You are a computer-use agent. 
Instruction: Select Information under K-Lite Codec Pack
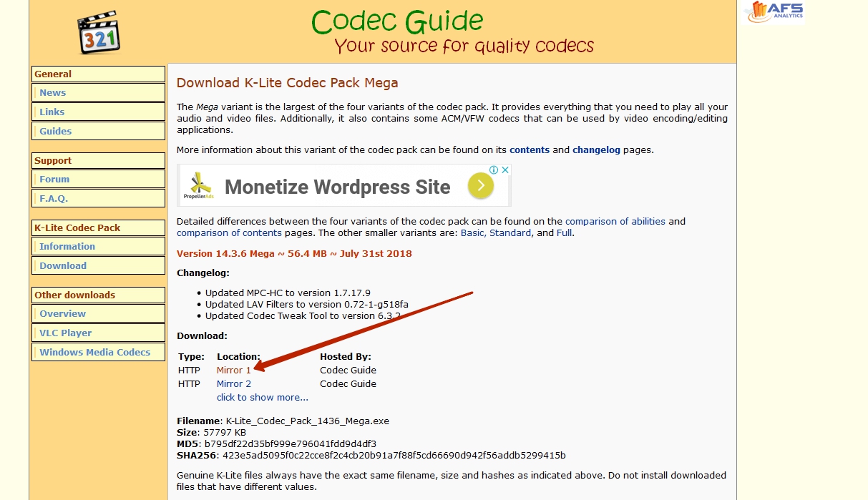click(x=67, y=247)
